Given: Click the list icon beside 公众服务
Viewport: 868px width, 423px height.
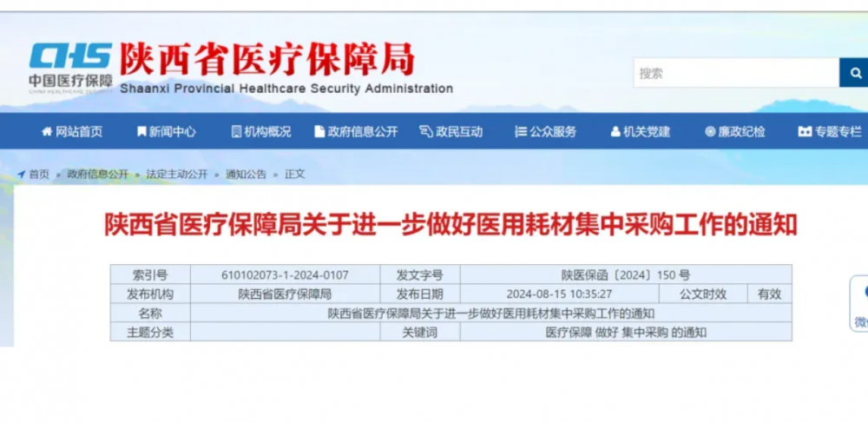Looking at the screenshot, I should [521, 132].
